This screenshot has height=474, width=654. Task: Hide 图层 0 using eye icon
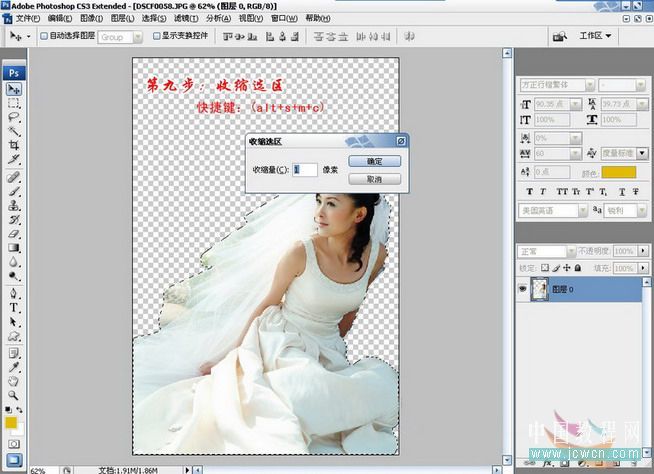coord(522,288)
